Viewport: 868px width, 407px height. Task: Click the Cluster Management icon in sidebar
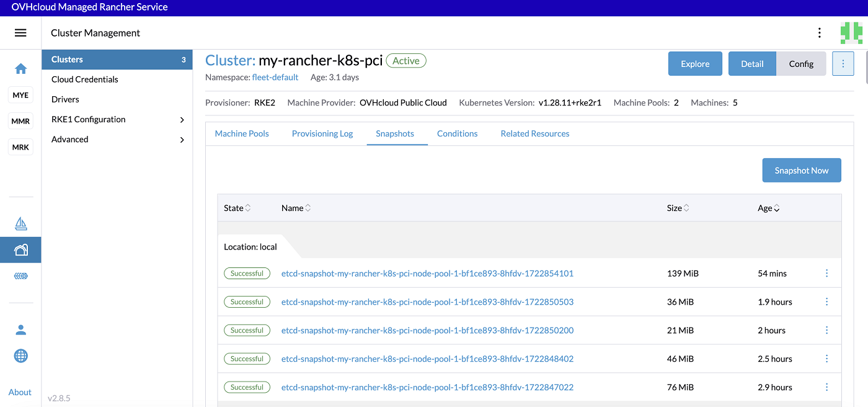[x=20, y=249]
